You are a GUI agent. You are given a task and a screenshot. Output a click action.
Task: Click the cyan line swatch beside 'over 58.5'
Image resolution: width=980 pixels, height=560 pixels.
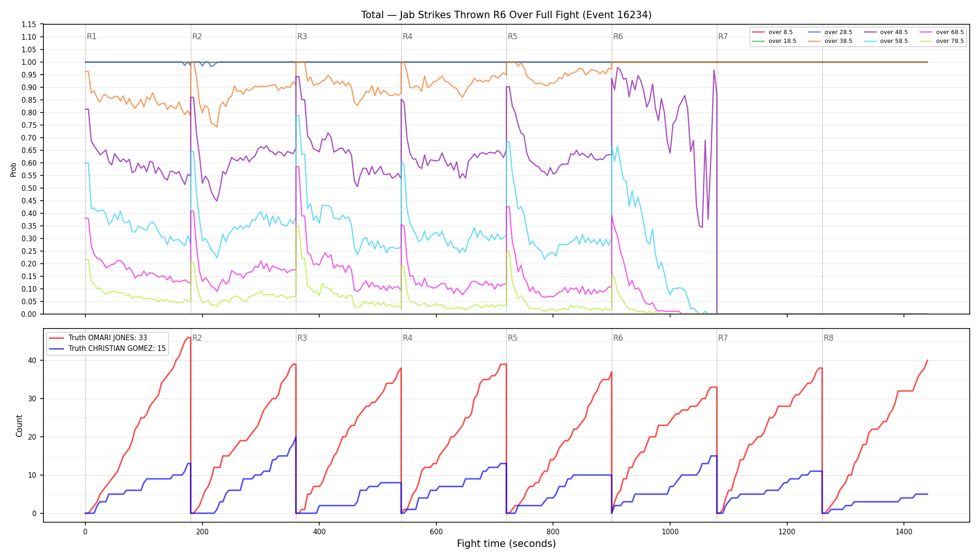pyautogui.click(x=870, y=41)
